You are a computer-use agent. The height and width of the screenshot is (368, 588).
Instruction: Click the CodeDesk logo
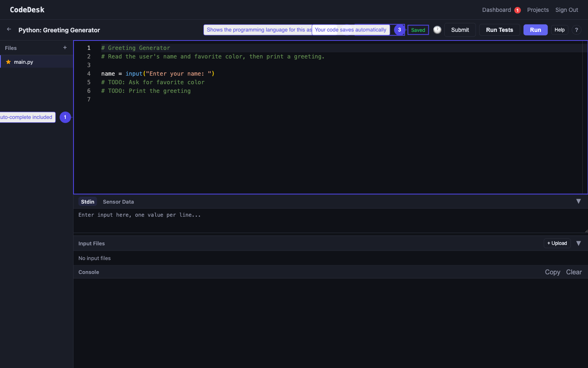(x=27, y=9)
